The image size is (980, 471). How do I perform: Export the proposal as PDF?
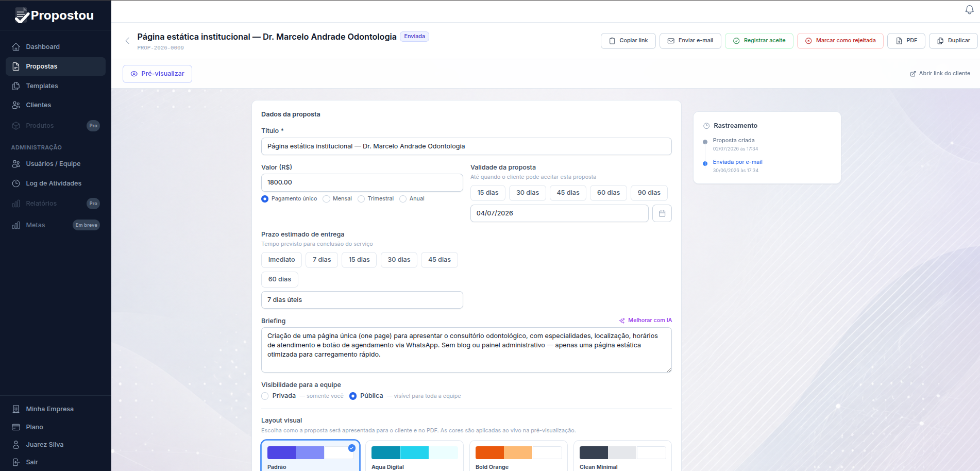[x=906, y=41]
